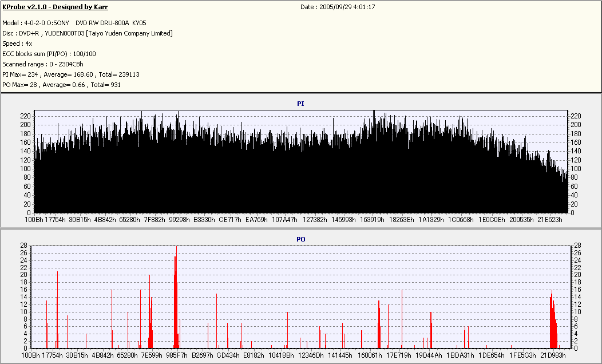Click the PO spike near 17754h
Viewport: 602px width, 364px height.
point(58,310)
